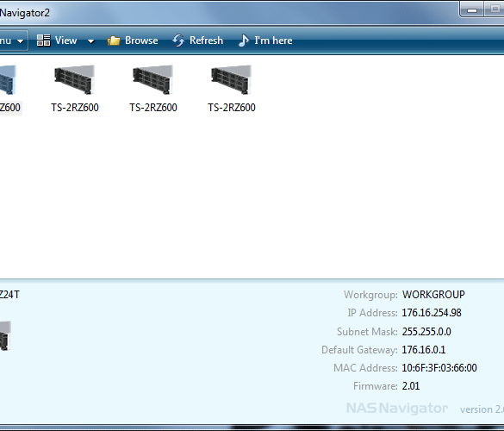Click the subnet mask 255.255.0.0
The image size is (504, 431).
(x=426, y=331)
